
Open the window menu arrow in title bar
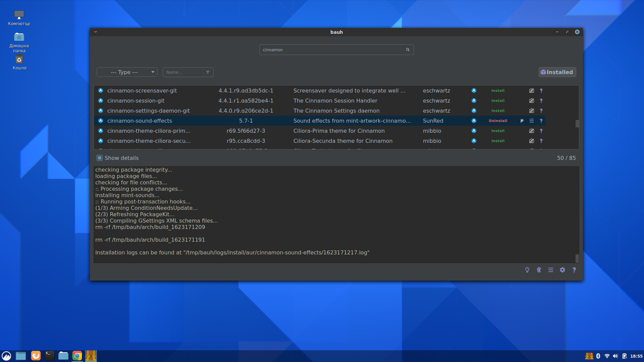[x=96, y=32]
